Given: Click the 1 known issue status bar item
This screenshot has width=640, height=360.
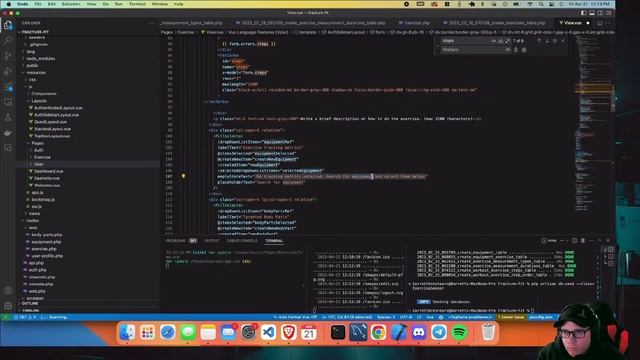Looking at the screenshot, I should [510, 317].
